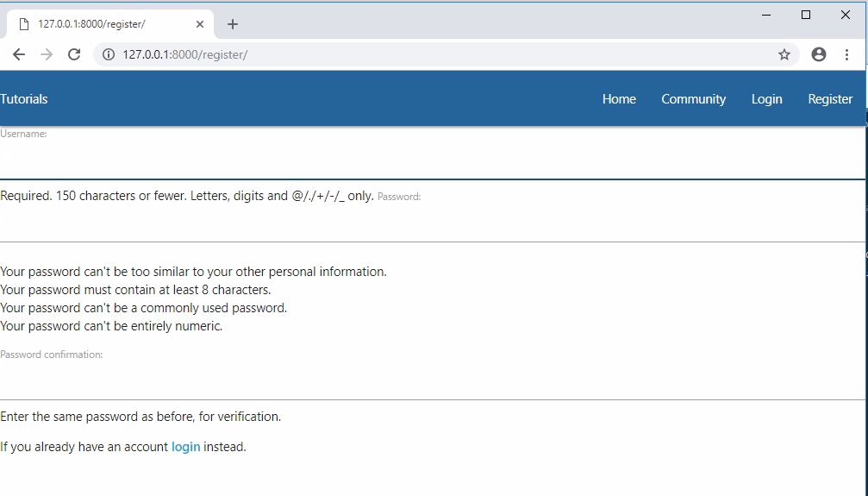868x496 pixels.
Task: Click the address bar URL
Action: (x=345, y=54)
